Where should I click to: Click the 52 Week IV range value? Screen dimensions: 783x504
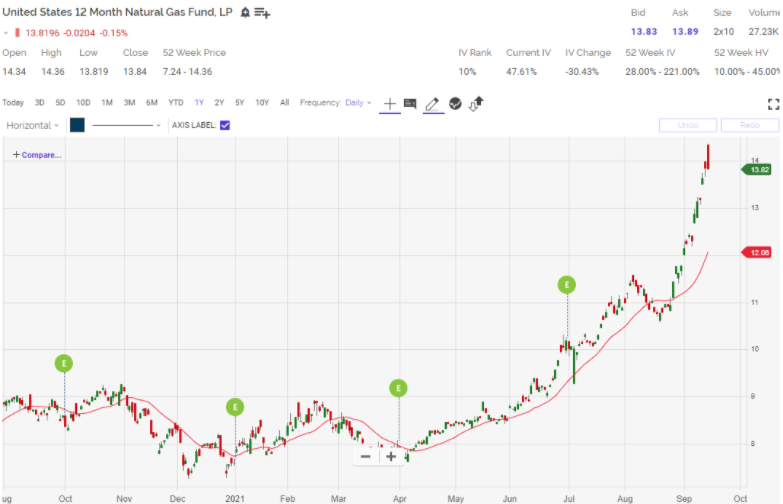coord(662,71)
